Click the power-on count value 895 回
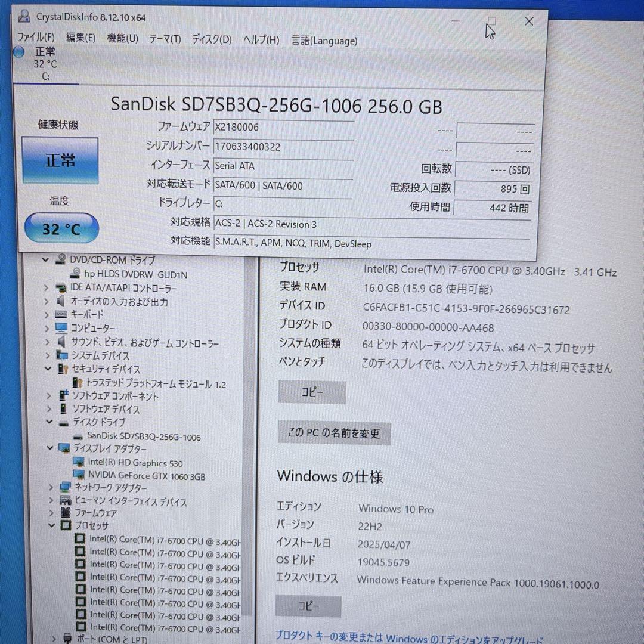 (494, 189)
